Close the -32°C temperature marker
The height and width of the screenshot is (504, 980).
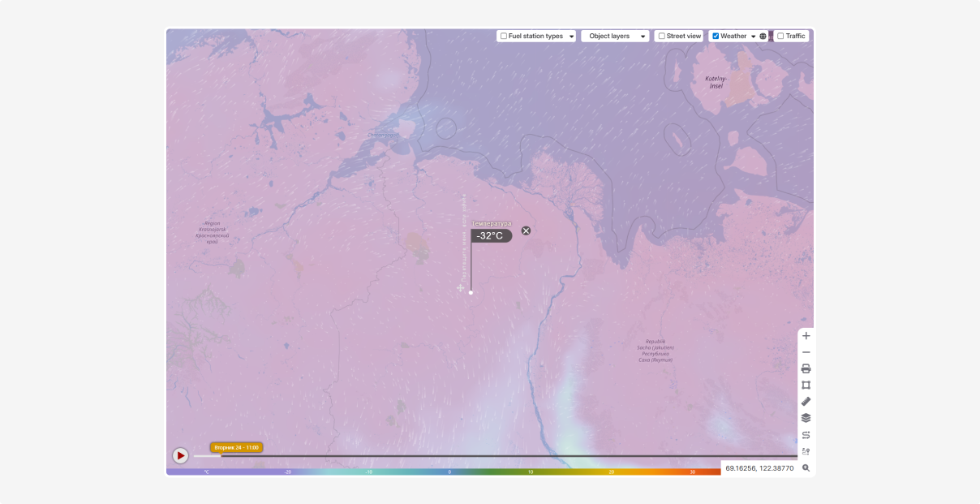(x=526, y=230)
